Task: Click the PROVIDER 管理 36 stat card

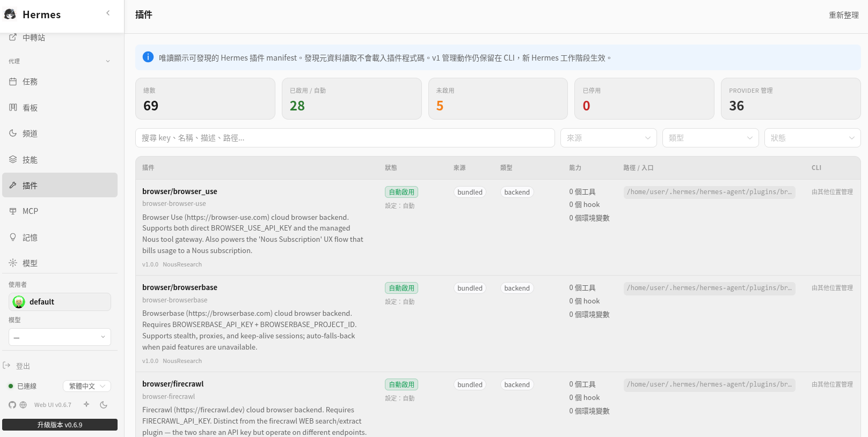Action: 791,99
